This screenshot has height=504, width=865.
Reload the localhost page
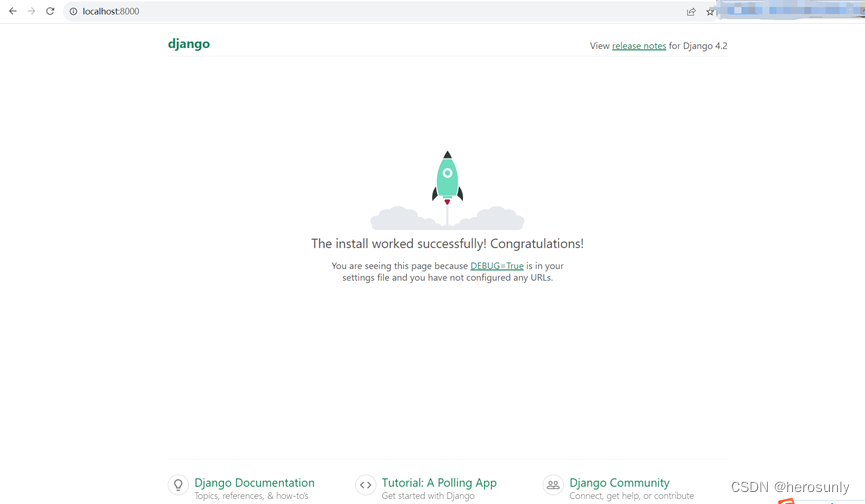pos(50,11)
